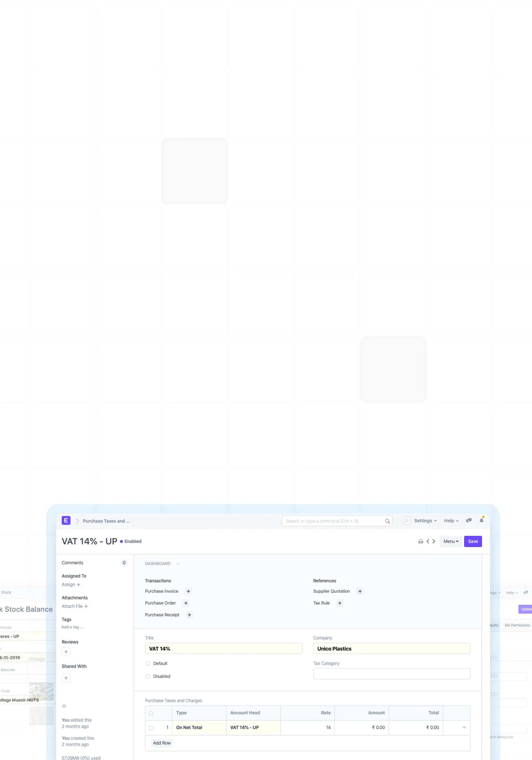This screenshot has width=532, height=760.
Task: Click the Tax Category input field
Action: point(391,674)
